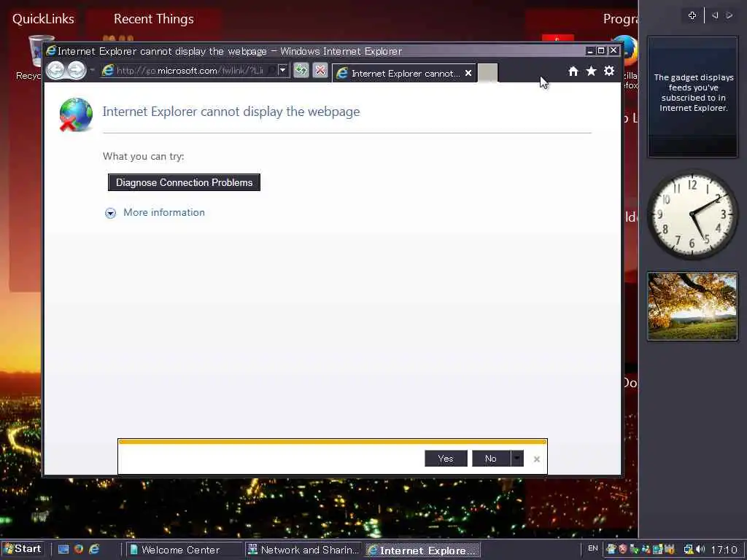This screenshot has width=747, height=560.
Task: Click sidebar next gadgets arrow
Action: tap(729, 15)
